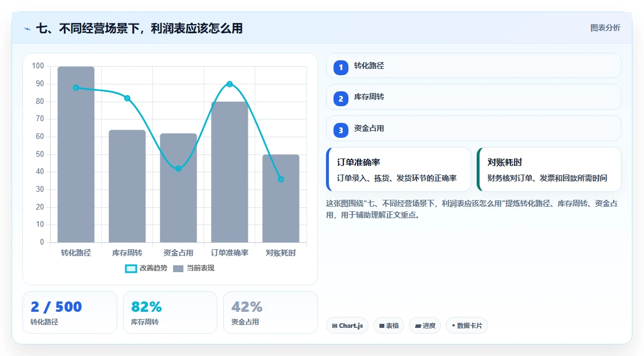Click the trend line point above 订单准确率
This screenshot has height=356, width=644.
coord(229,84)
